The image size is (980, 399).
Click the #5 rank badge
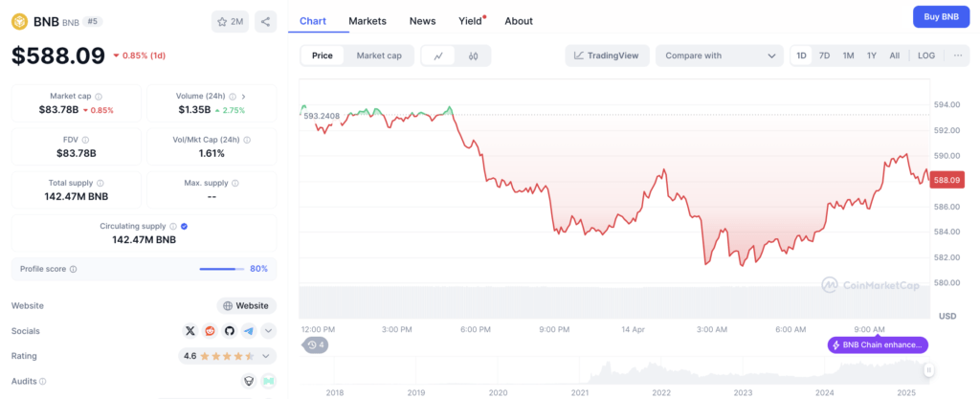point(93,21)
